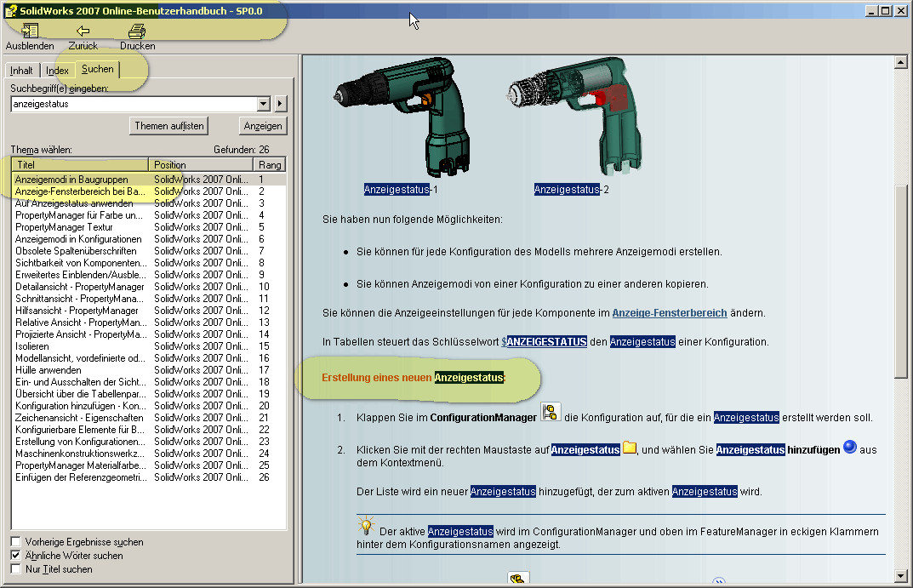Click the Drucken printer icon

click(x=137, y=31)
